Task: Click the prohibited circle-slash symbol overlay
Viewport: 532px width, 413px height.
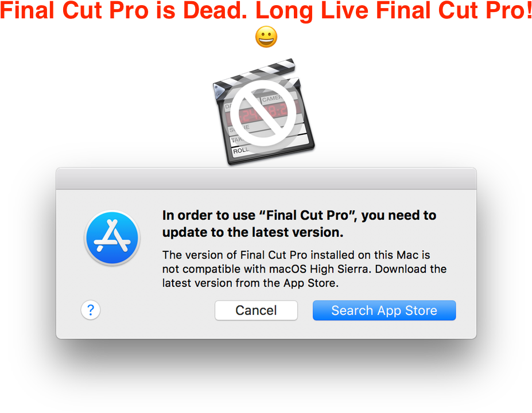Action: pos(263,113)
